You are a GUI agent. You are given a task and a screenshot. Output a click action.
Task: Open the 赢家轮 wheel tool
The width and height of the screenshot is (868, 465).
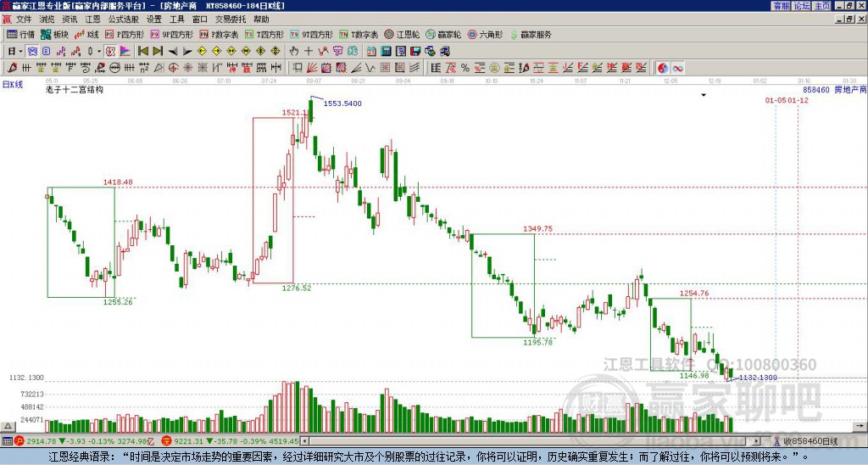443,34
